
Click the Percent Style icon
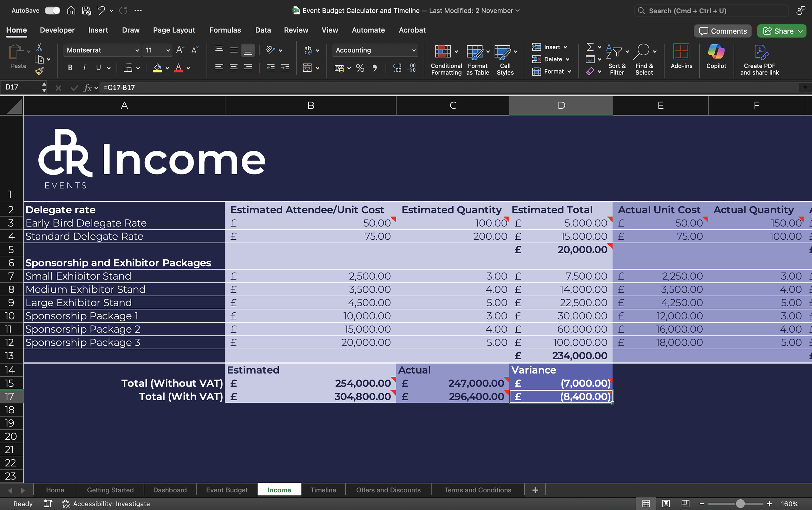tap(360, 68)
